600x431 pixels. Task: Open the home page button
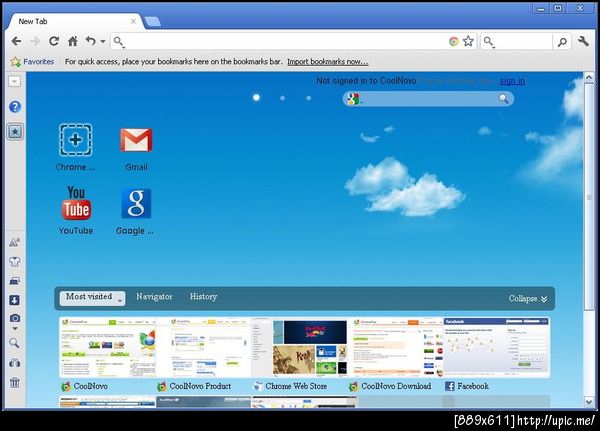coord(73,41)
